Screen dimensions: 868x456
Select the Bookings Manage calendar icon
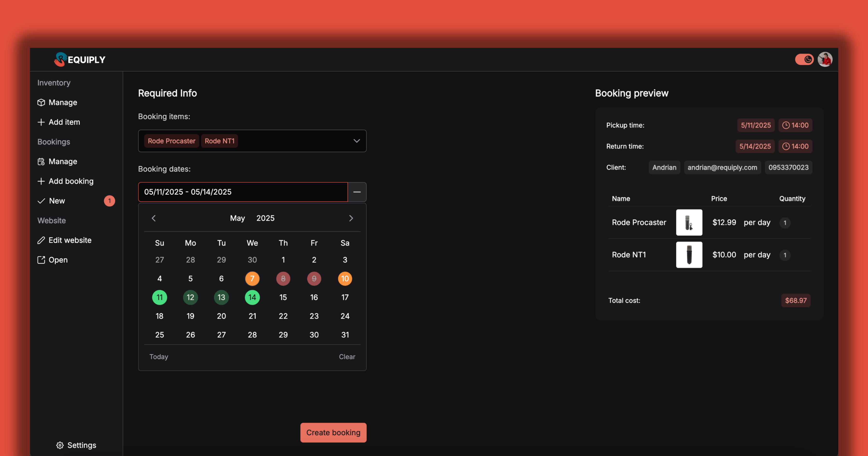tap(41, 161)
